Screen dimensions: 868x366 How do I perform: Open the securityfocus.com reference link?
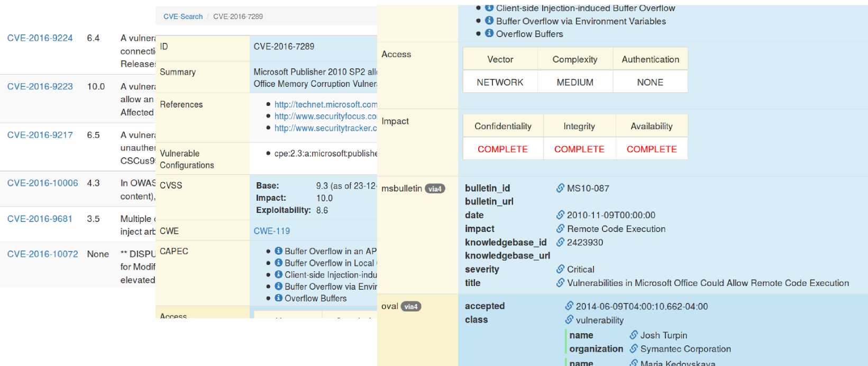(325, 117)
